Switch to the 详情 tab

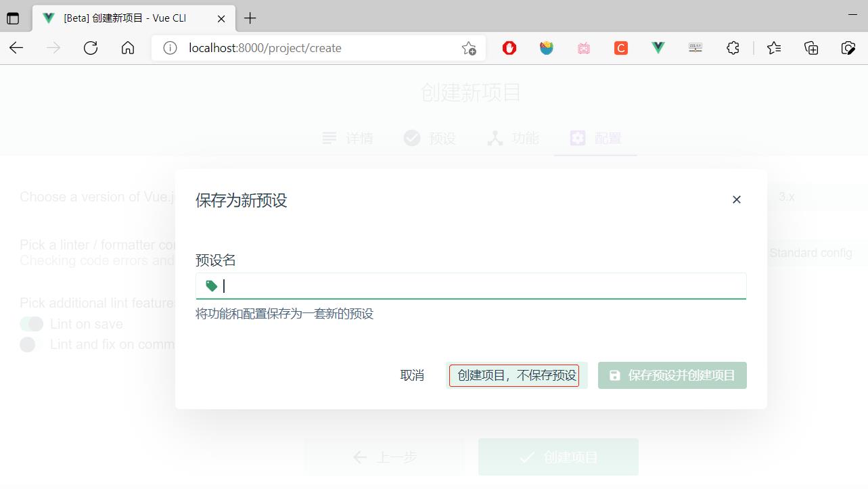click(348, 138)
